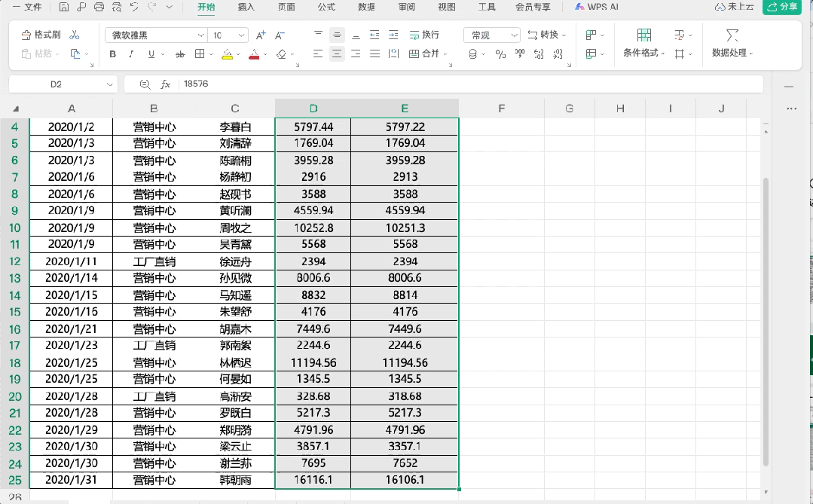Click Decrease Decimal icon
Screen dimensions: 813x504
pyautogui.click(x=558, y=54)
